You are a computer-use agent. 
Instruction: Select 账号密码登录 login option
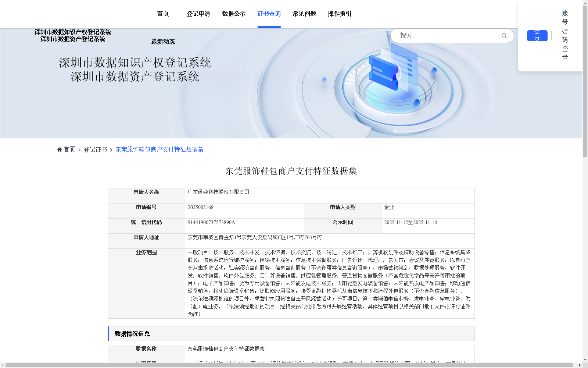click(x=564, y=35)
